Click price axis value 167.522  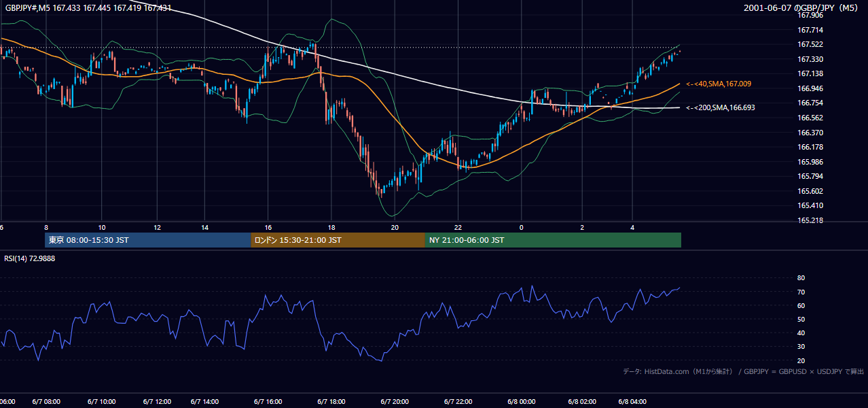(x=810, y=44)
